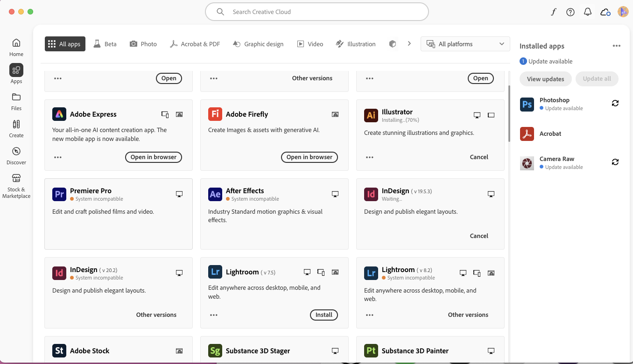Click the Photoshop icon in Installed apps
This screenshot has height=364, width=633.
tap(527, 104)
